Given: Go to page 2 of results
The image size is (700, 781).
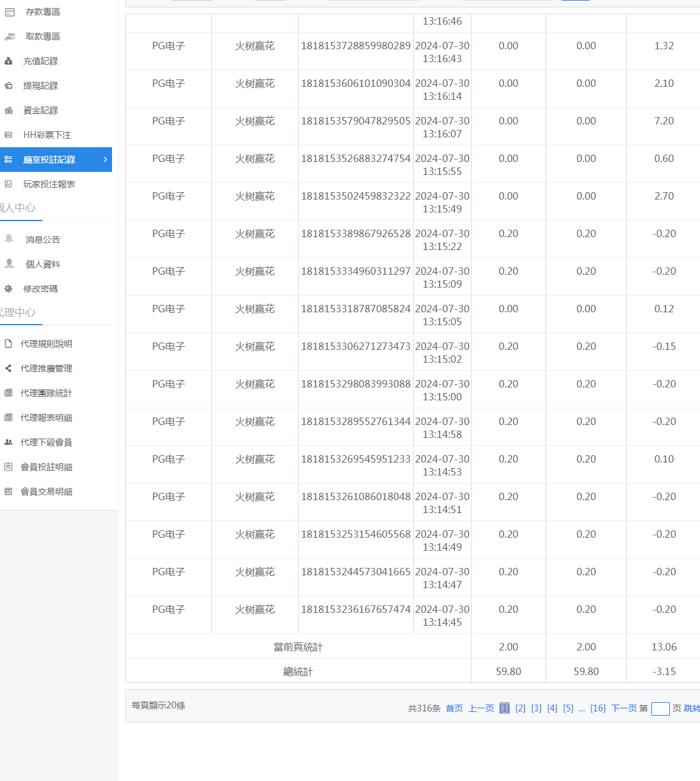Looking at the screenshot, I should point(520,708).
